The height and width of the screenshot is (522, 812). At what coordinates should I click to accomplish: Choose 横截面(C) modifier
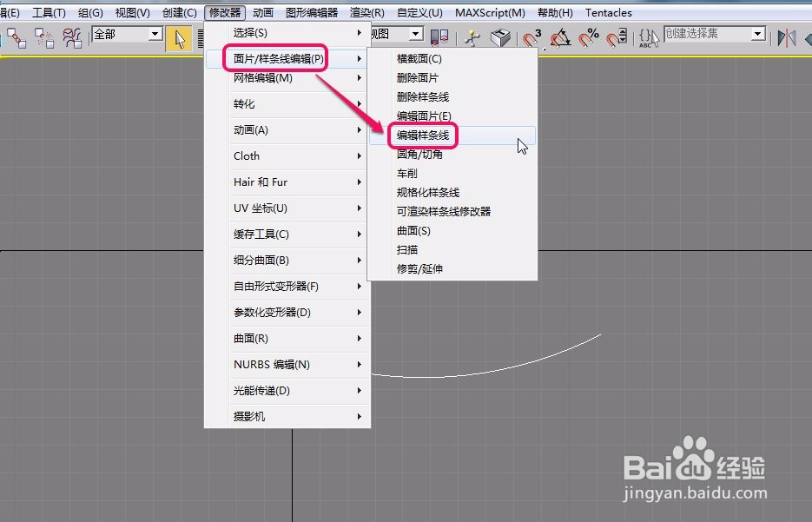coord(452,59)
